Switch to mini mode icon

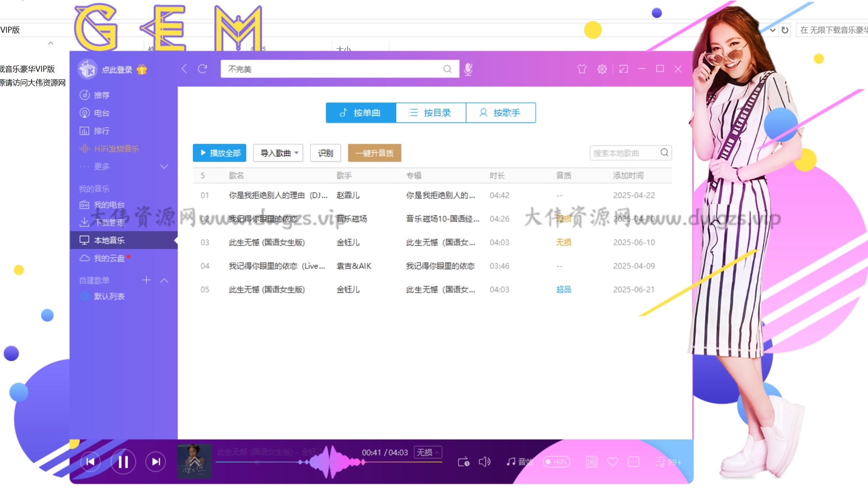(x=623, y=69)
